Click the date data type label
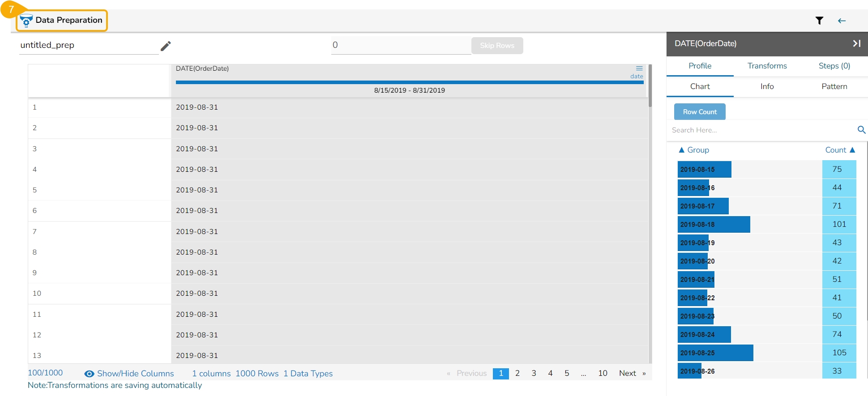This screenshot has width=868, height=396. pyautogui.click(x=637, y=77)
